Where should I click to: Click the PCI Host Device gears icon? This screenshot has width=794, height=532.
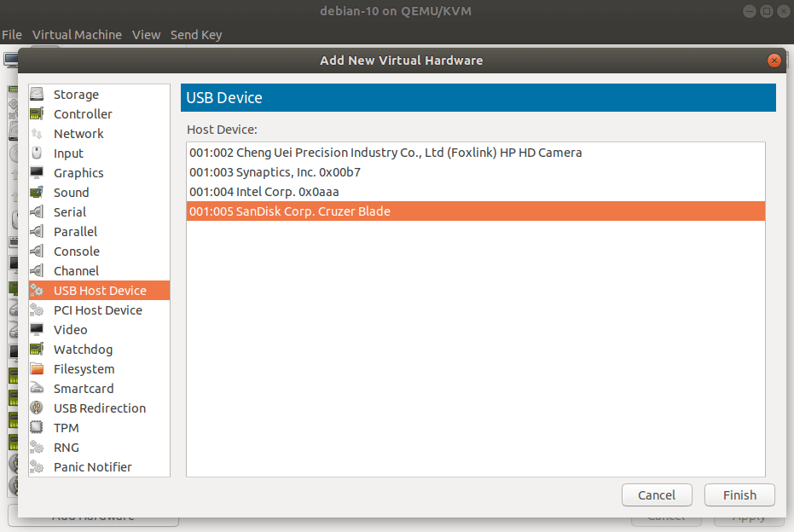(x=37, y=309)
